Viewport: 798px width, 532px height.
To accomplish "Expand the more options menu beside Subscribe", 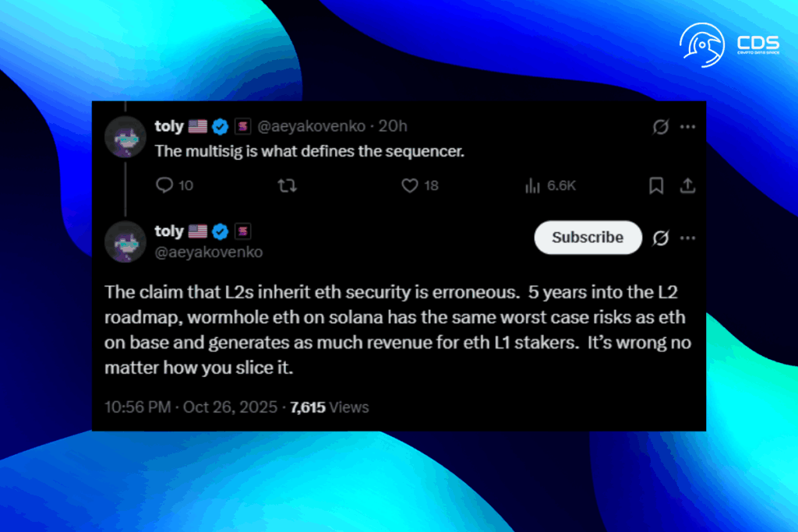I will 689,238.
